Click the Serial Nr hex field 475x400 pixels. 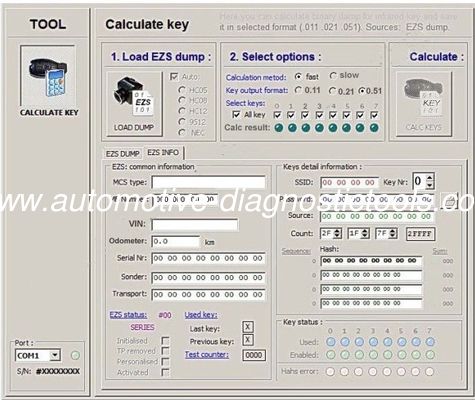point(208,258)
